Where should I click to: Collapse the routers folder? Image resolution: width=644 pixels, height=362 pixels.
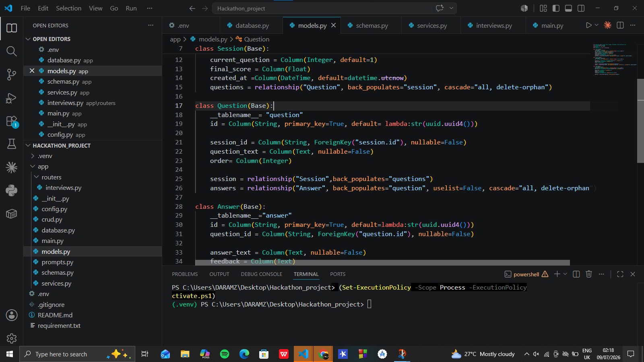click(x=51, y=177)
